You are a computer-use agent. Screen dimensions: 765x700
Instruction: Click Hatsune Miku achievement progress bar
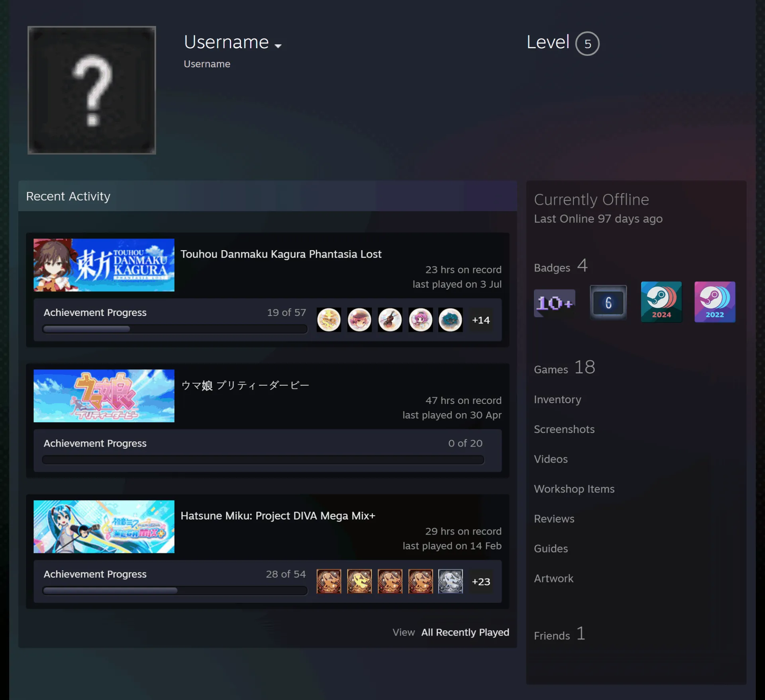(175, 590)
